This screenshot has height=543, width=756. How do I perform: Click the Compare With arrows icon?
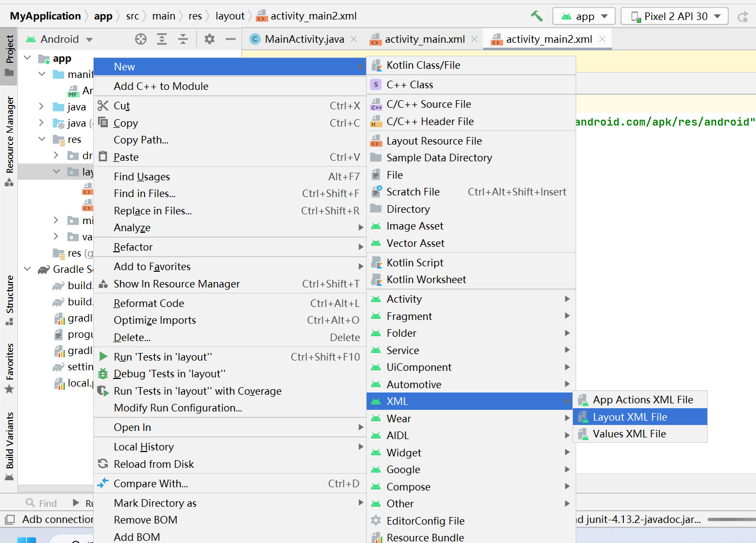(103, 483)
